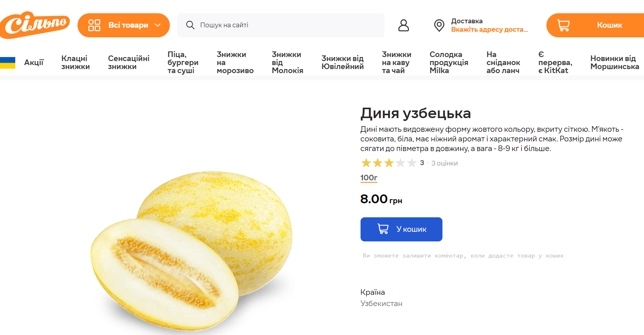Click the Сільпо logo
Viewport: 644px width, 335px height.
(35, 25)
